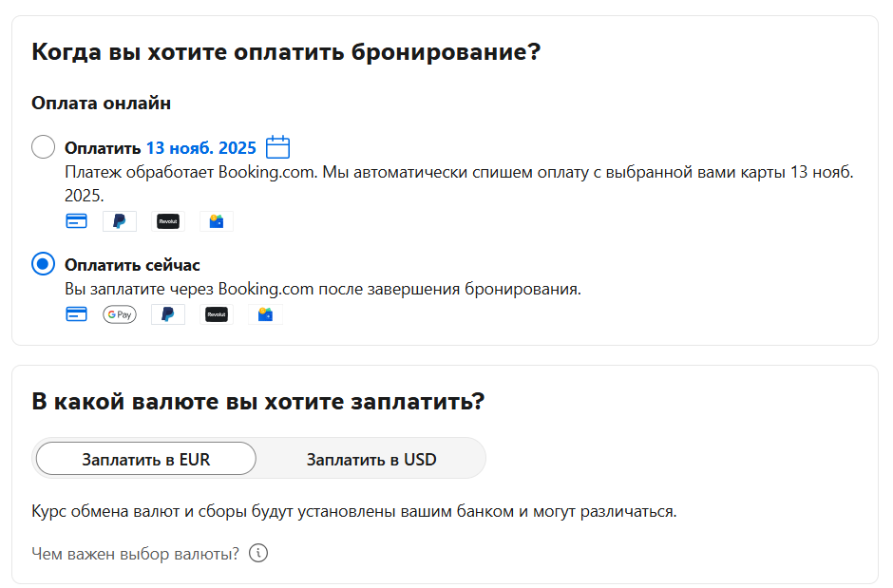Click wallet icon under Оплатить сейчас

click(x=265, y=314)
